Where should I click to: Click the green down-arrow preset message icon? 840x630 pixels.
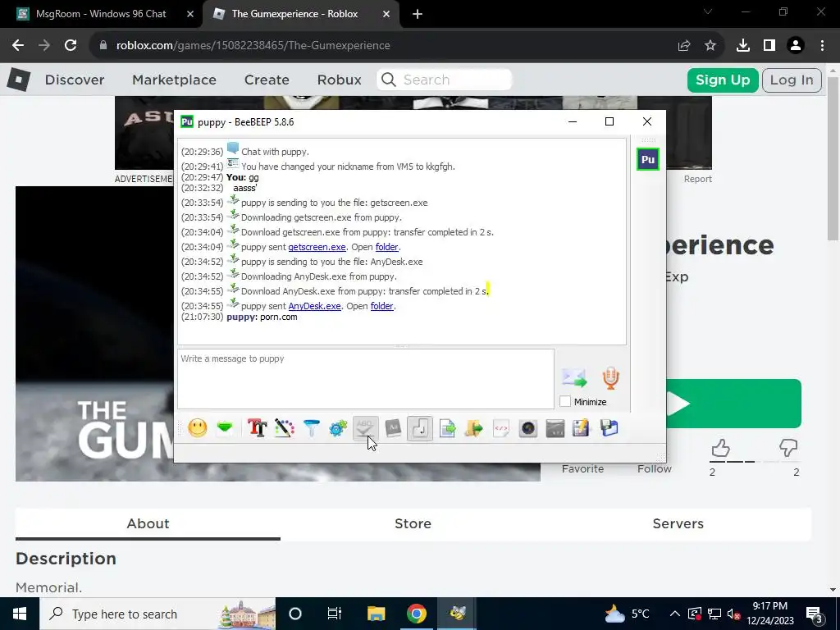[225, 428]
